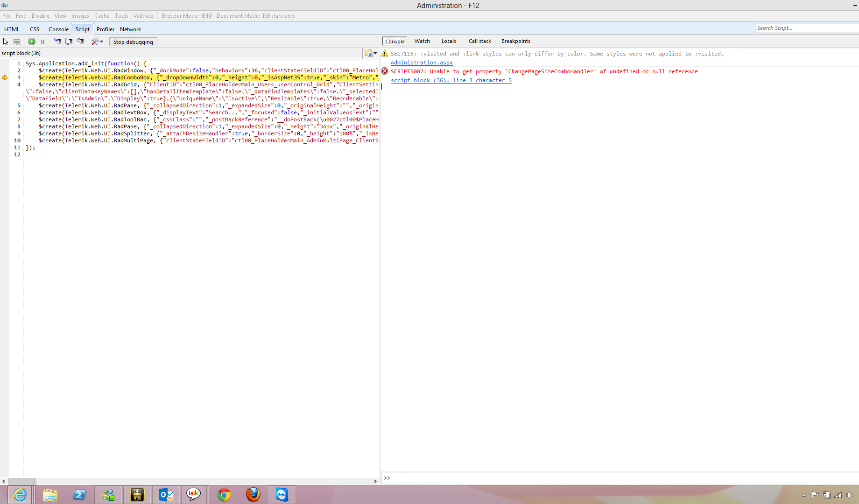Click the Stop debugging button
859x504 pixels.
click(133, 42)
